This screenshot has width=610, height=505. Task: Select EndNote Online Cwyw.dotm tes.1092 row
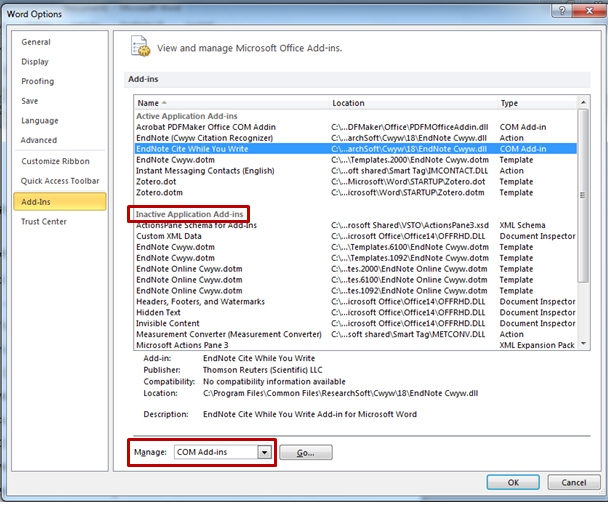coord(356,291)
